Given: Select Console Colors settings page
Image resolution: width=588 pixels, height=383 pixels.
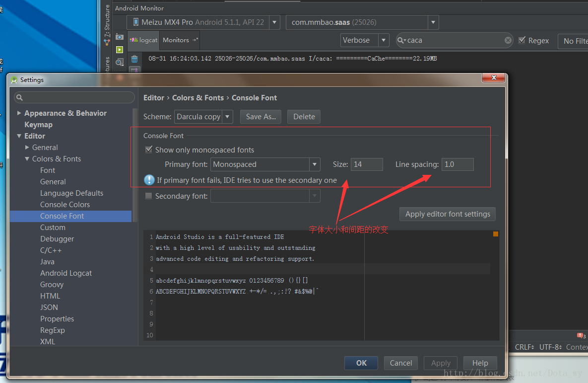Looking at the screenshot, I should coord(65,205).
